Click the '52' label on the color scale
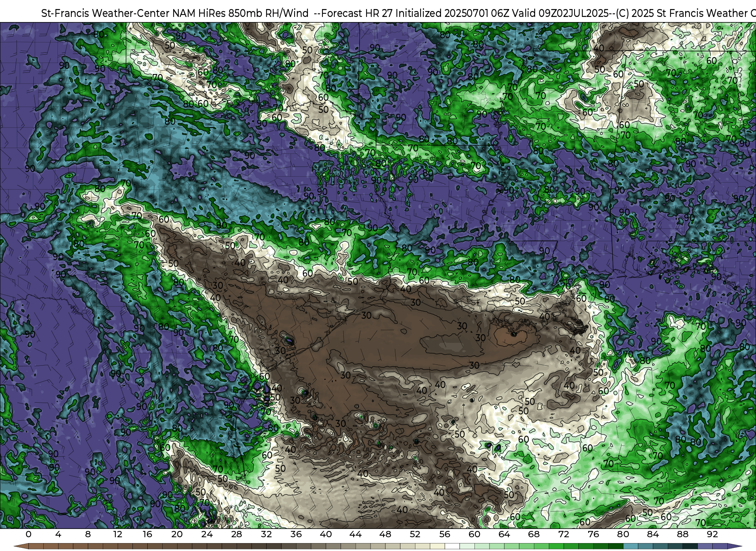Viewport: 756px width, 551px height. click(x=415, y=534)
